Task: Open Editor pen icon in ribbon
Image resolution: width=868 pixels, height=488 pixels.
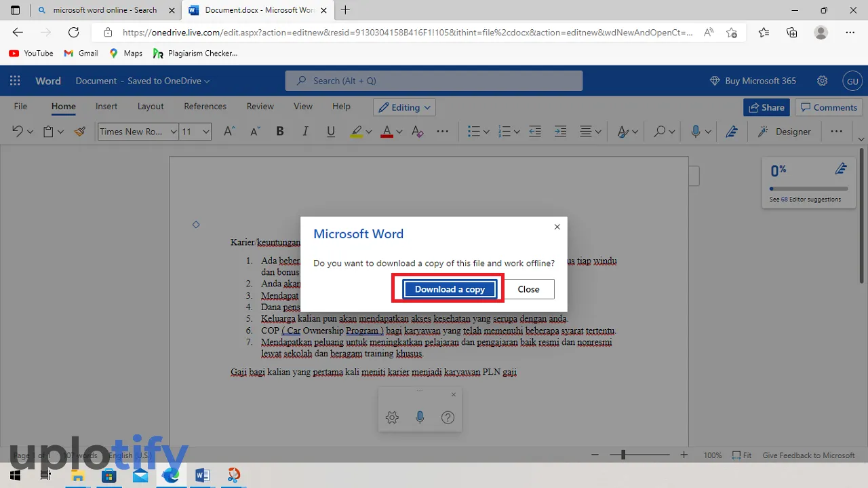Action: click(x=732, y=132)
